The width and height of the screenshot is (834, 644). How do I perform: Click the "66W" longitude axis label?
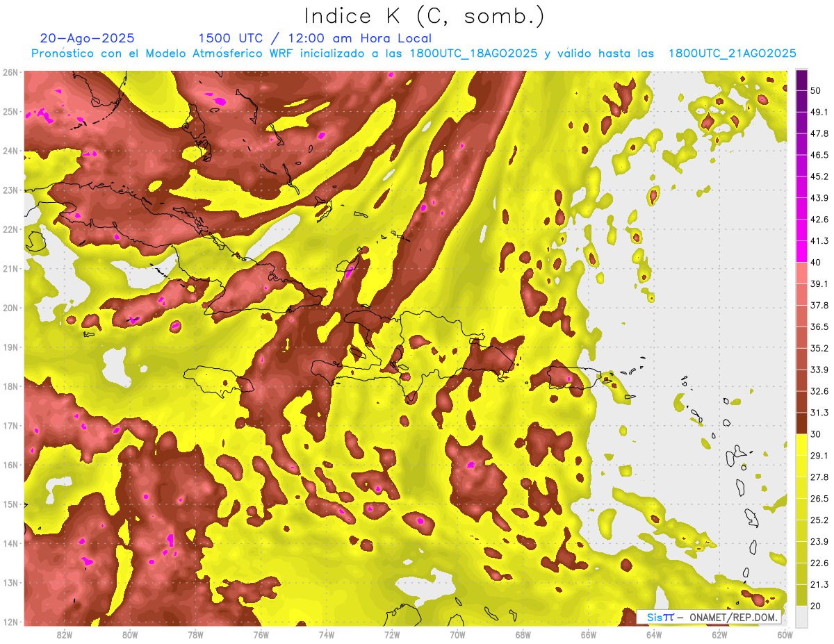[589, 635]
